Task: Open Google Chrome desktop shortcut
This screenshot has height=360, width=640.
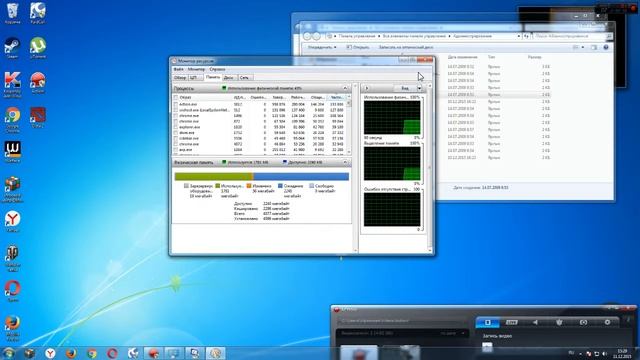Action: (12, 119)
